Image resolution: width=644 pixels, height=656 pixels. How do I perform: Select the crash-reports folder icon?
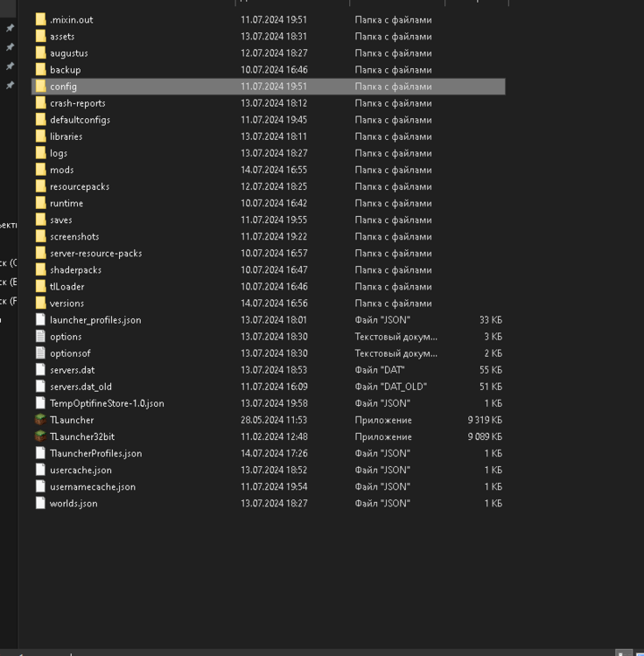coord(40,103)
